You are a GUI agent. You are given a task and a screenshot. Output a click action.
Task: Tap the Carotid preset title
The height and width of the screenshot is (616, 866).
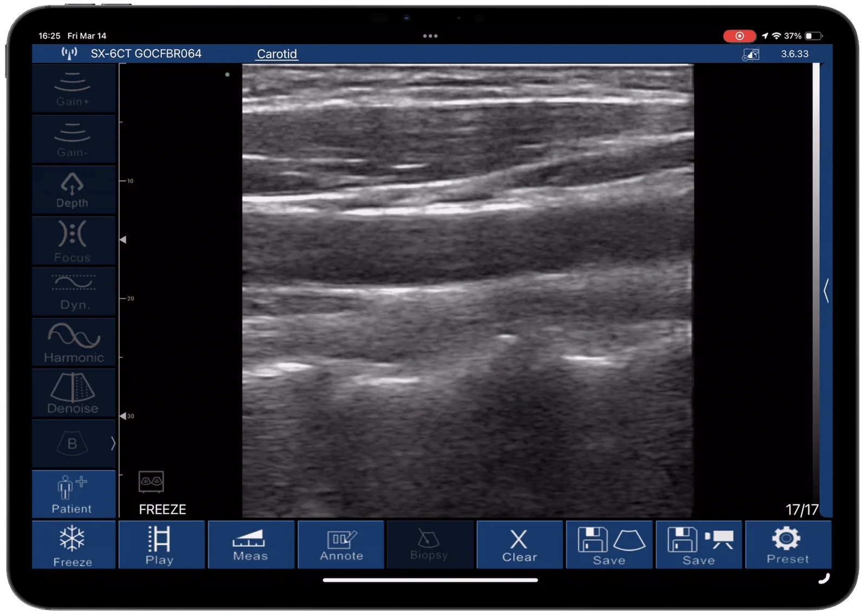277,54
